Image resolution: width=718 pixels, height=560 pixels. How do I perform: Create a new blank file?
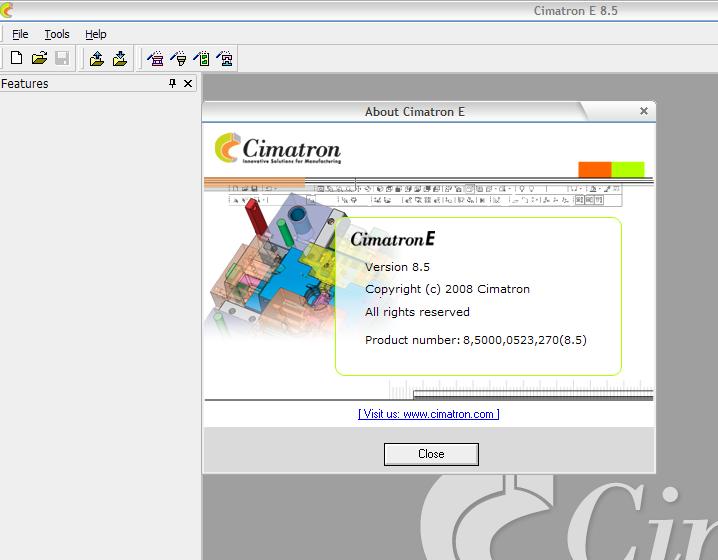click(16, 58)
